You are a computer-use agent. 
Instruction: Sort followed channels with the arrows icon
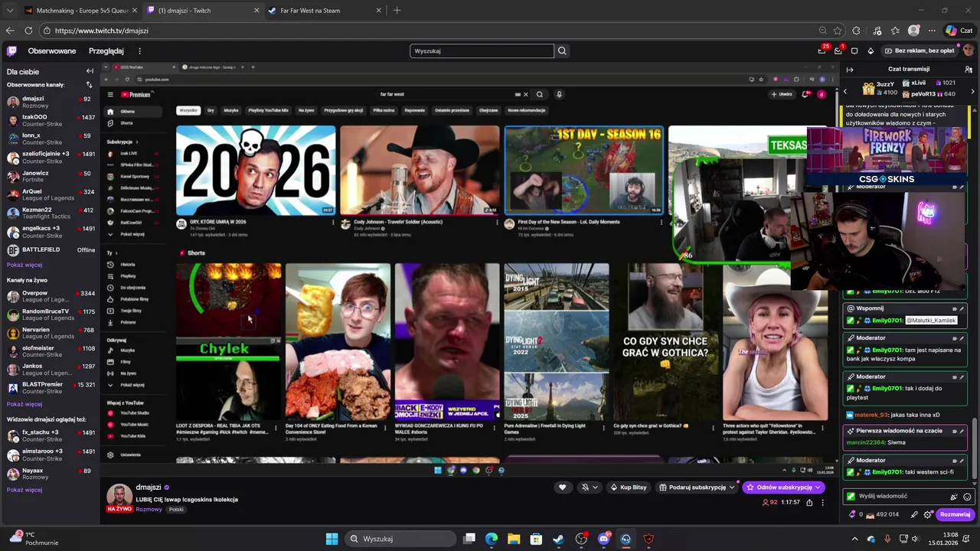(89, 85)
